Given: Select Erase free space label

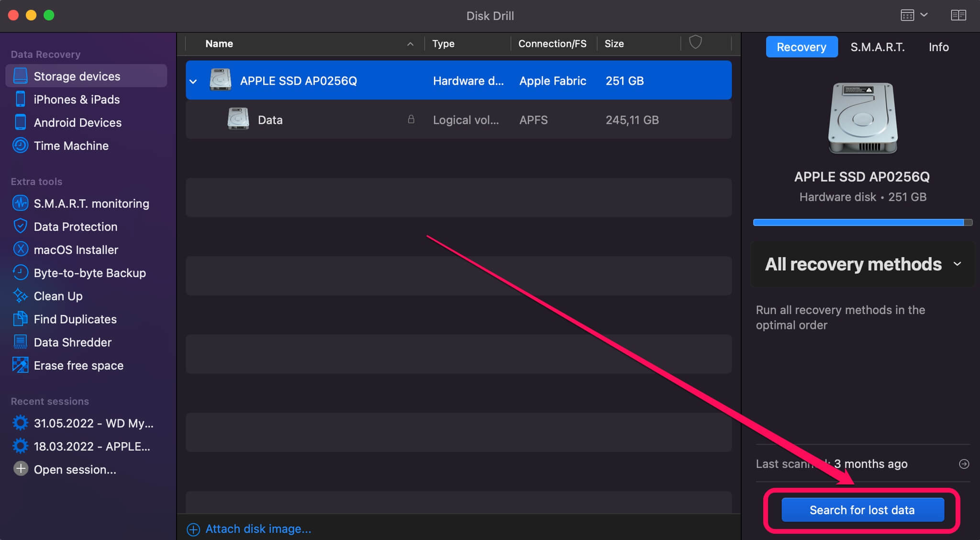Looking at the screenshot, I should pyautogui.click(x=79, y=366).
